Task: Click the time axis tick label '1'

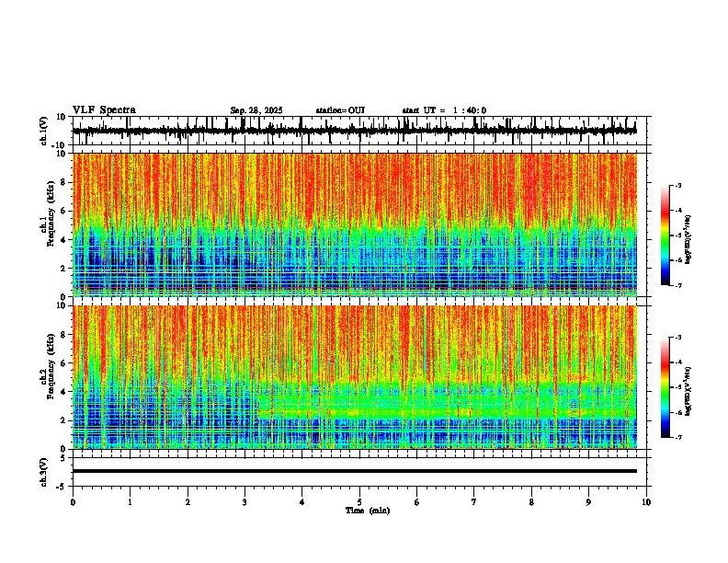Action: (130, 502)
